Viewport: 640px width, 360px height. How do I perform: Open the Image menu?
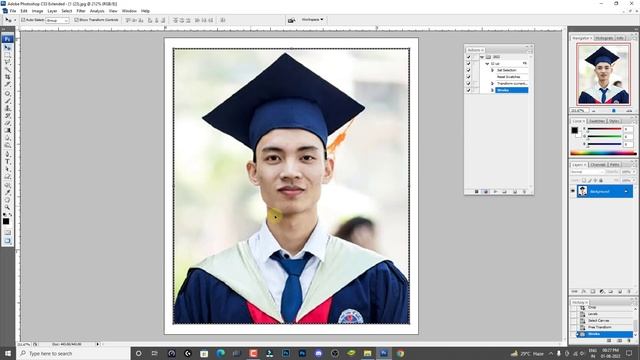click(37, 11)
